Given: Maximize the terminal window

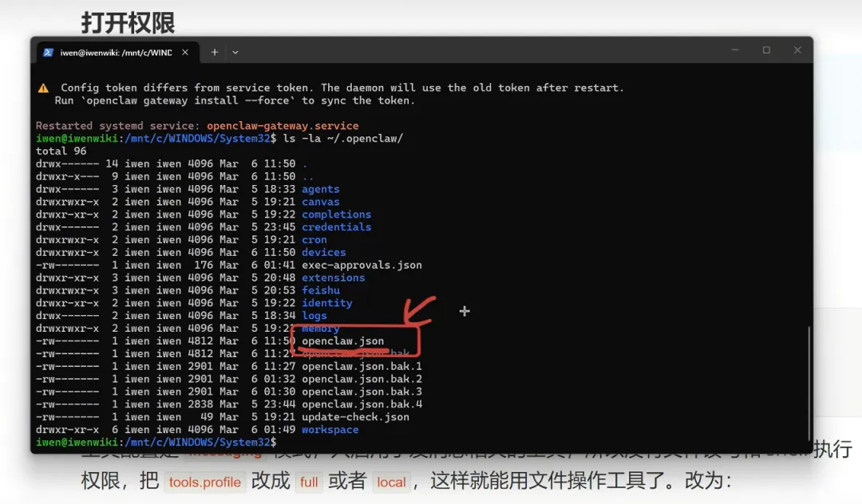Looking at the screenshot, I should click(x=766, y=50).
